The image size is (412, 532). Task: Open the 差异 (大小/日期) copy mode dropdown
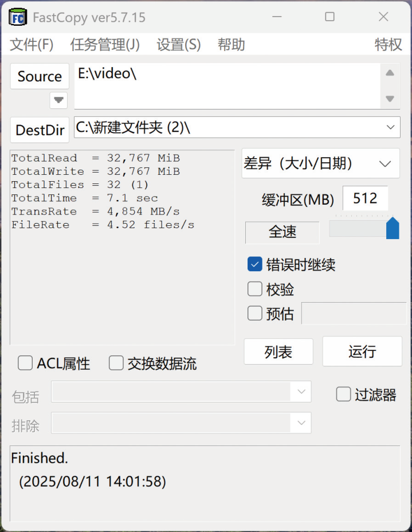pyautogui.click(x=385, y=164)
